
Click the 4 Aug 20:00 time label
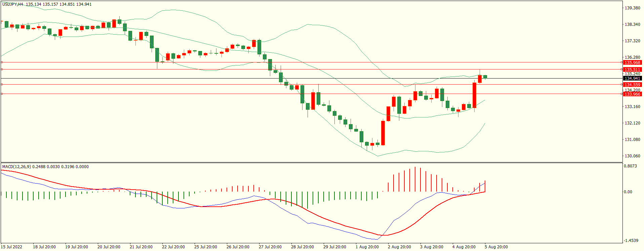point(464,247)
